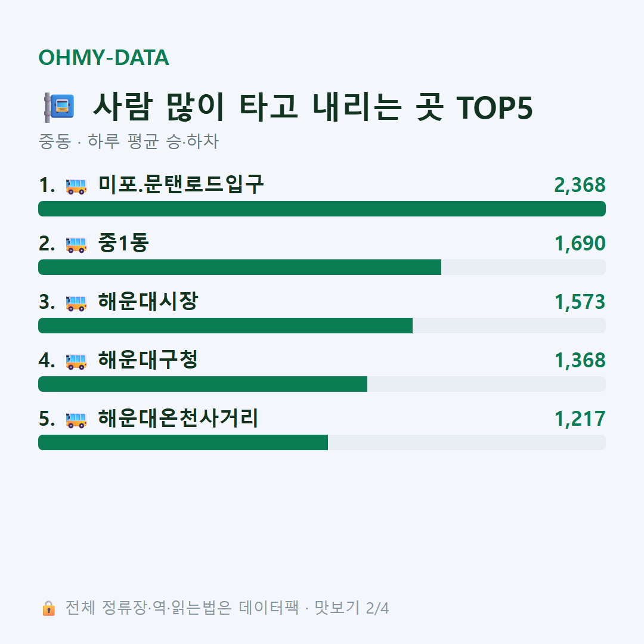Select the 미포.문탠로드입구 stop name
Viewport: 644px width, 644px height.
click(181, 184)
